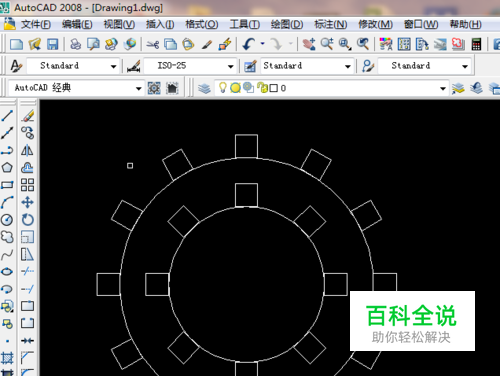Click layer 0 color swatch
Screen dimensions: 500x376
coord(274,88)
